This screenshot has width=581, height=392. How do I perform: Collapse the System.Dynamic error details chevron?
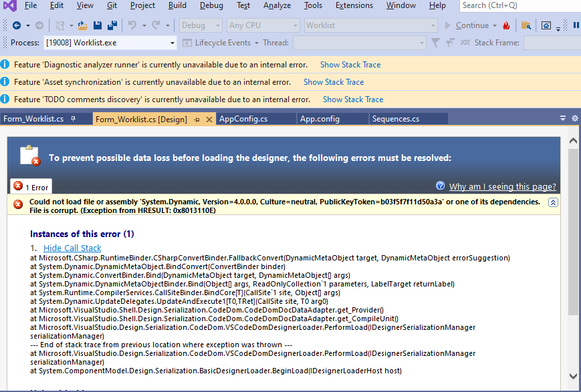pyautogui.click(x=553, y=202)
